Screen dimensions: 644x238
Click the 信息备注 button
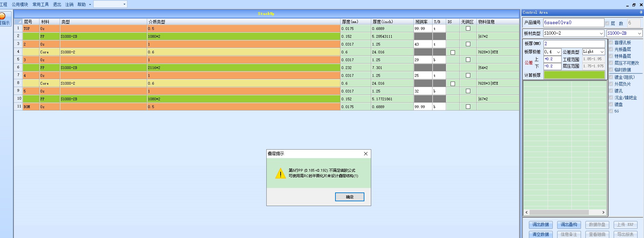point(569,235)
